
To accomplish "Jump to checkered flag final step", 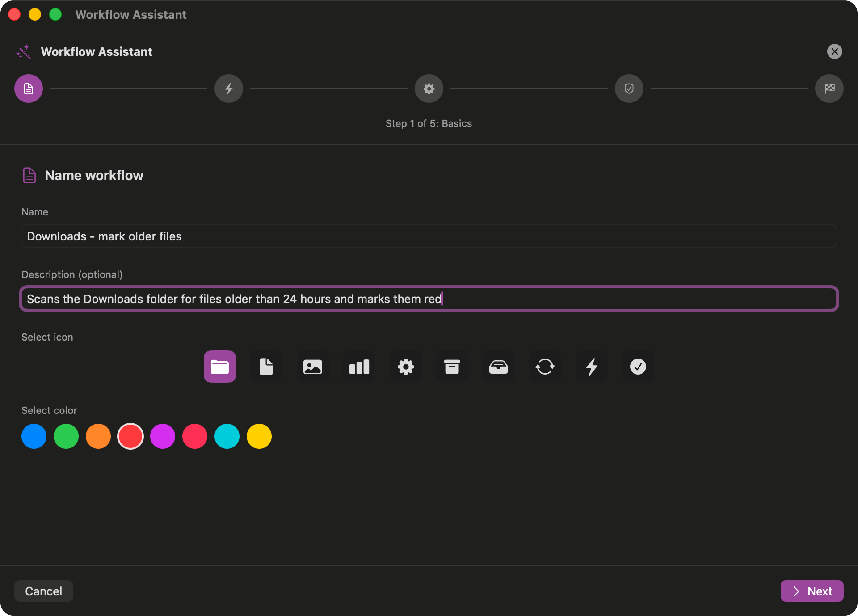I will (x=829, y=89).
